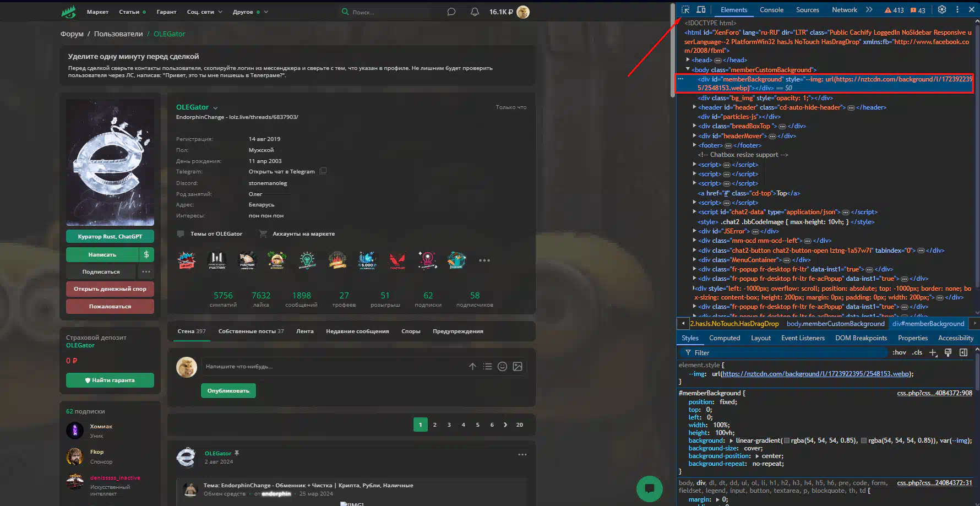This screenshot has width=980, height=506.
Task: Open the nztcdn.com background URL link in styles
Action: [x=815, y=374]
